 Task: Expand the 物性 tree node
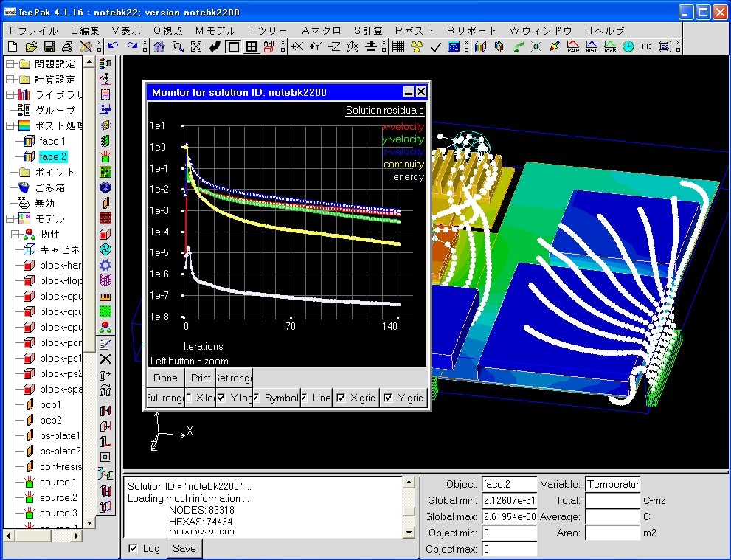click(x=15, y=234)
